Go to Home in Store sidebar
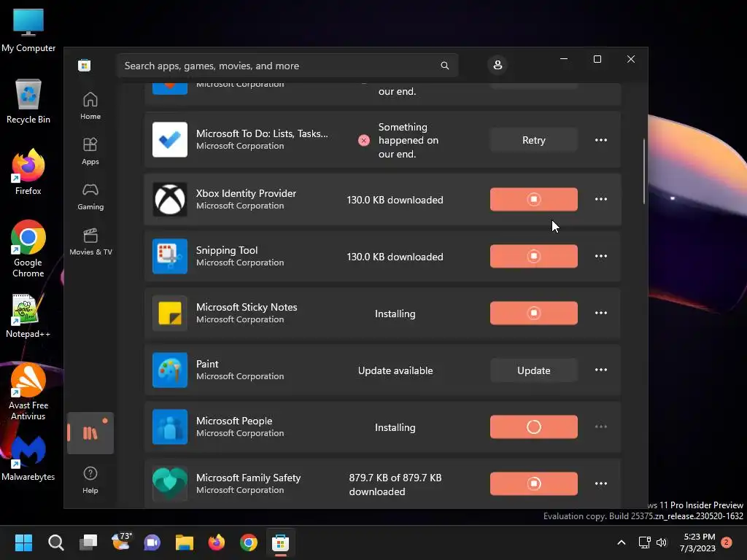 click(90, 106)
